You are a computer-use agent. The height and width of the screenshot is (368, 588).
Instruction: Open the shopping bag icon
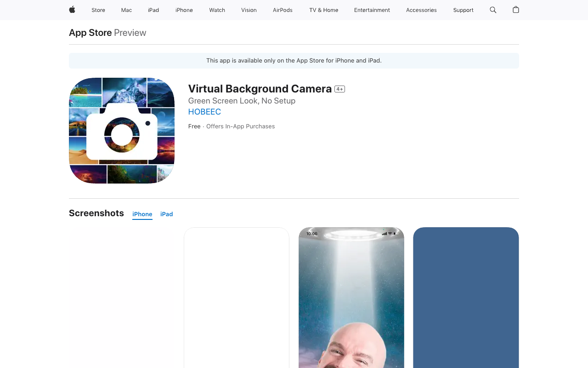pos(516,10)
